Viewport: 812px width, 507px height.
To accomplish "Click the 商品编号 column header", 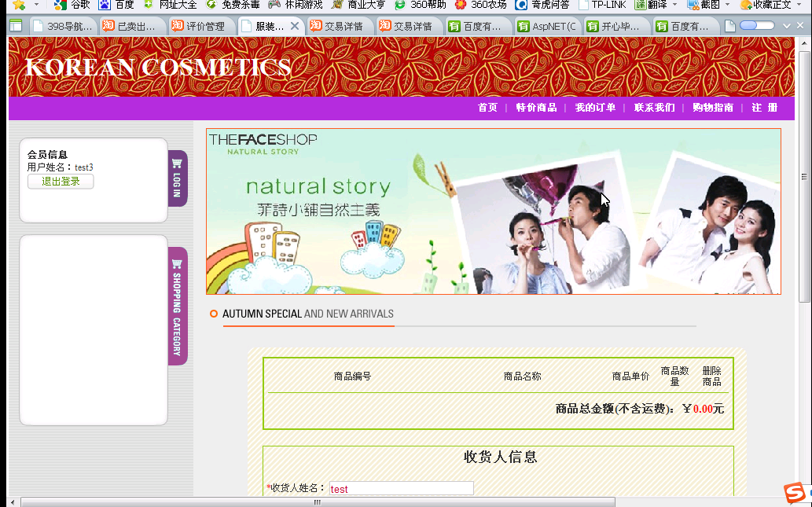I will click(x=352, y=377).
